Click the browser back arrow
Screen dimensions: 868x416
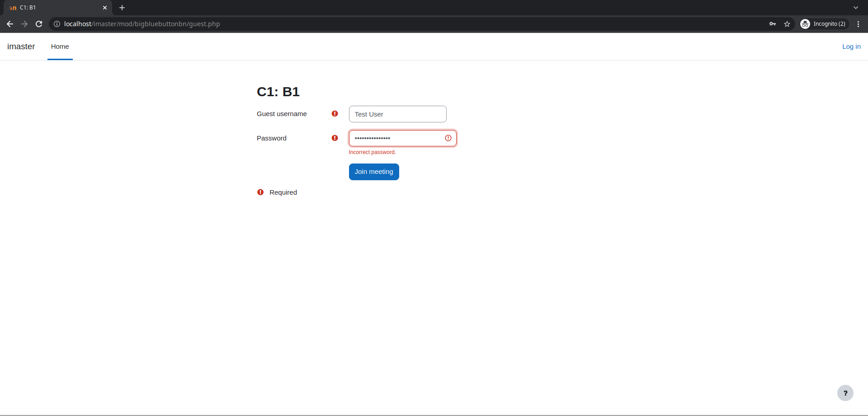[10, 24]
